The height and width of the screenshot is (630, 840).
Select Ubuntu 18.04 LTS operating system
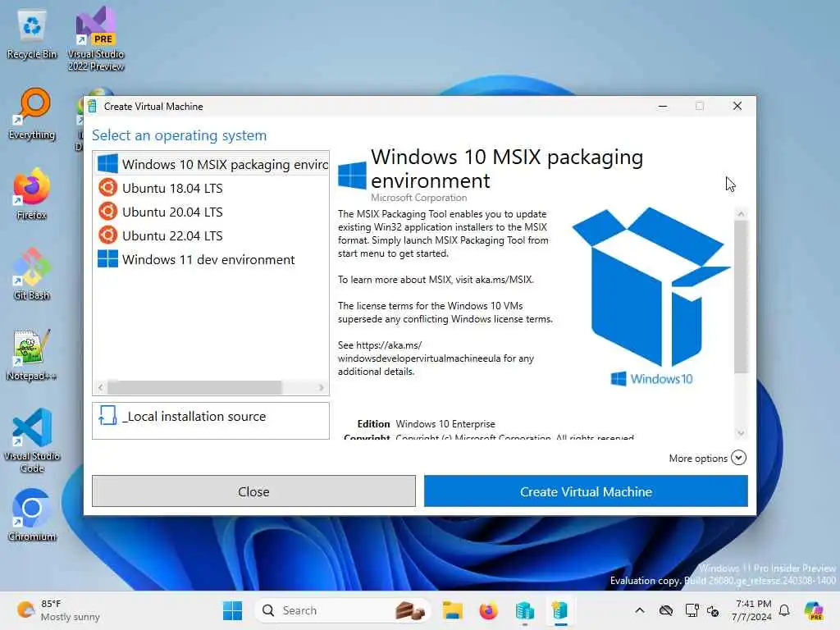click(211, 188)
